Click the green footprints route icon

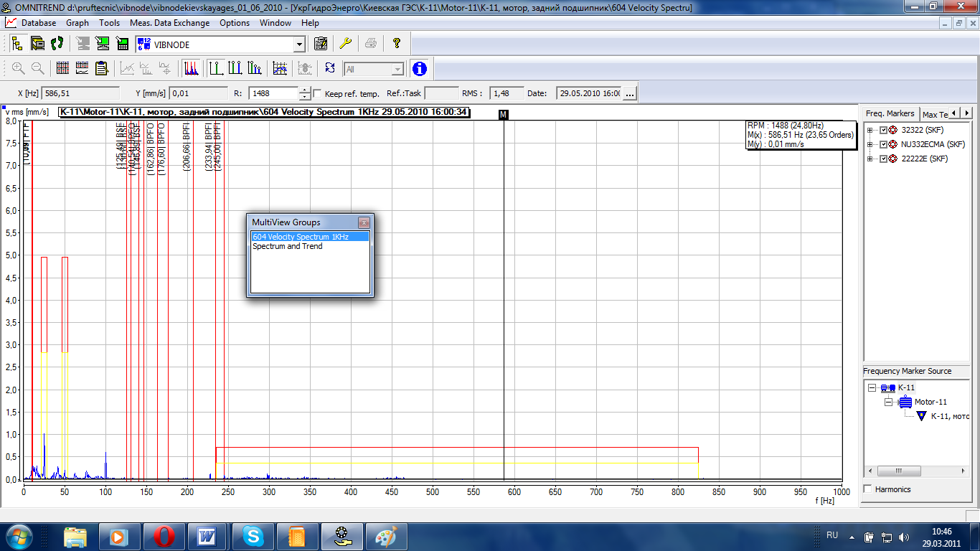click(x=57, y=44)
